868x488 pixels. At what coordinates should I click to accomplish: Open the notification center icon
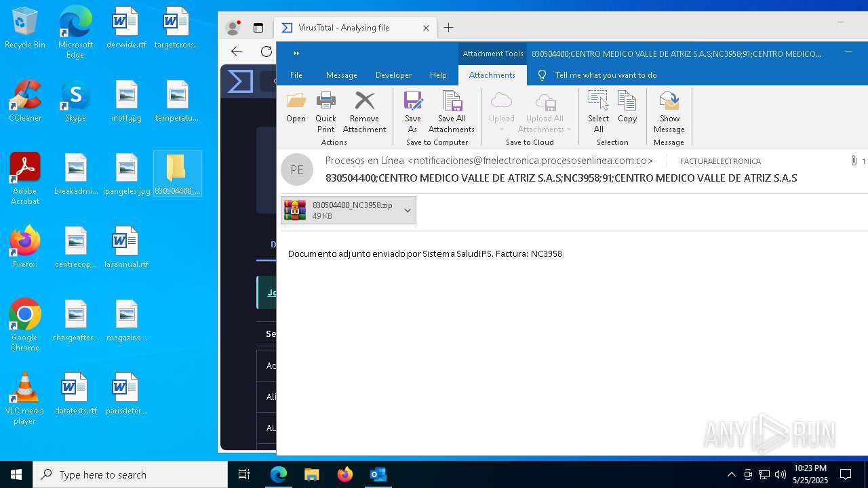click(846, 474)
